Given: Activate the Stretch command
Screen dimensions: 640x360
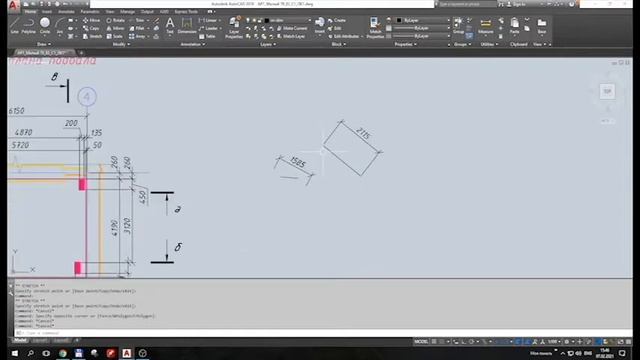Looking at the screenshot, I should 92,36.
